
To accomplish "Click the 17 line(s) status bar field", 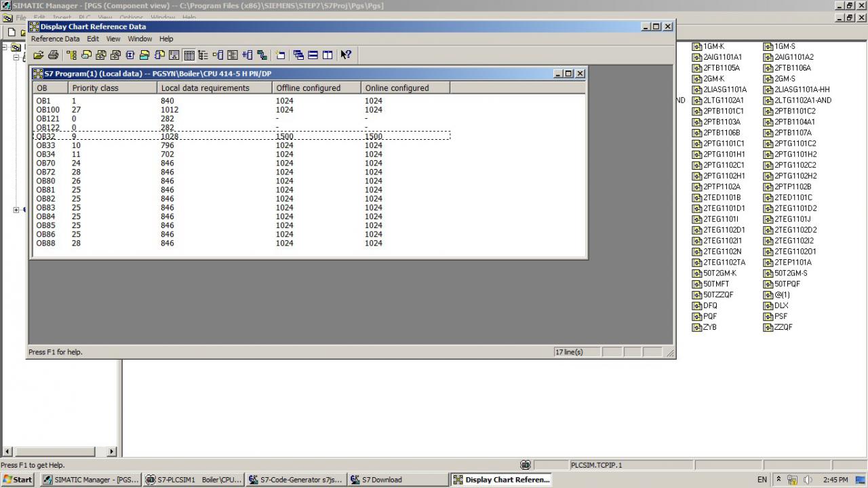I will (x=576, y=352).
